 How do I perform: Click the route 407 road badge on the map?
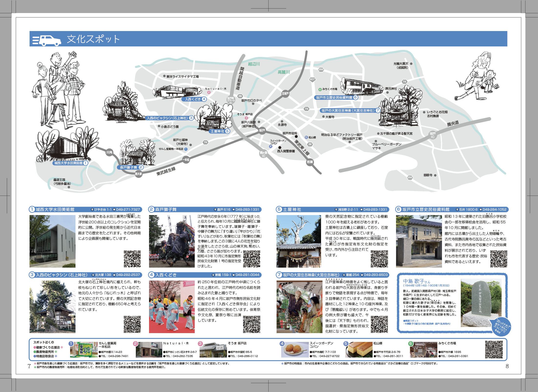312,79
